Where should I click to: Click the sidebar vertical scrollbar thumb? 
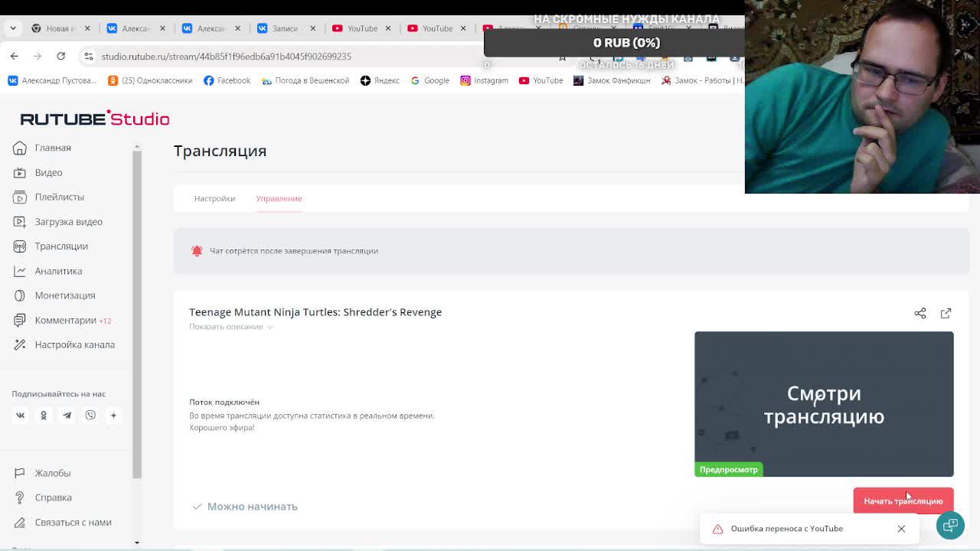(x=137, y=314)
